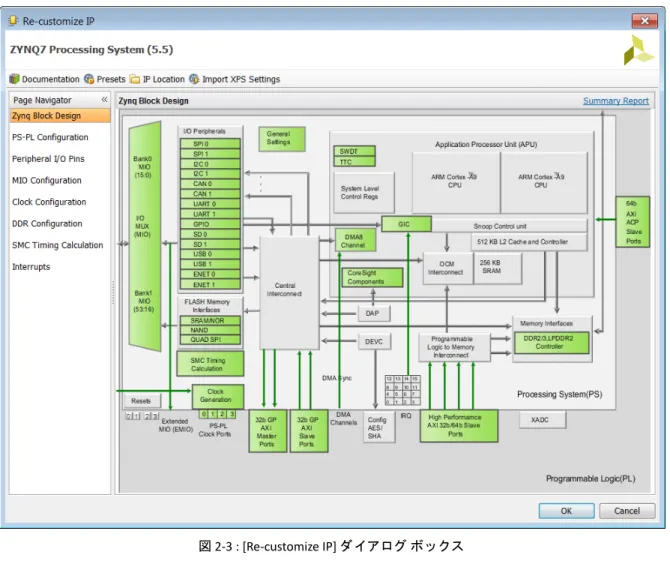Screen dimensions: 670x564
Task: Click DDR2/3,LPDDR2 Controller block
Action: tap(551, 343)
